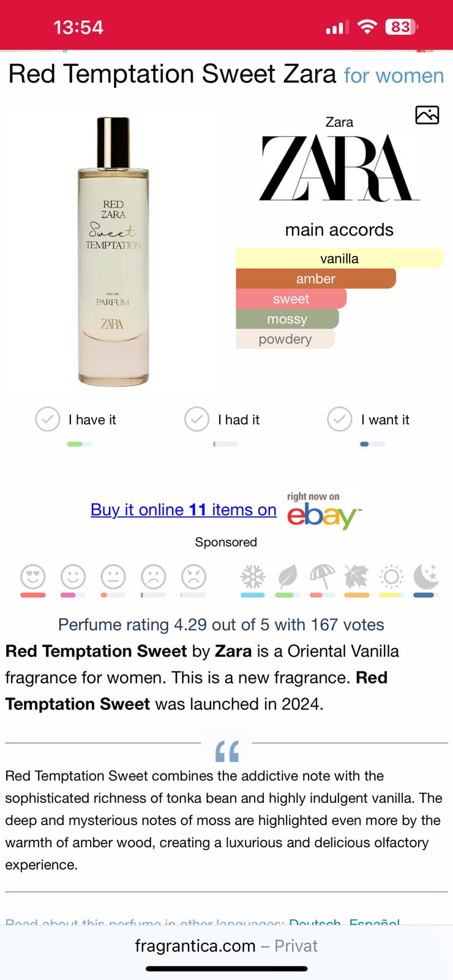Vote summer with the beach umbrella icon
This screenshot has width=453, height=980.
click(322, 576)
